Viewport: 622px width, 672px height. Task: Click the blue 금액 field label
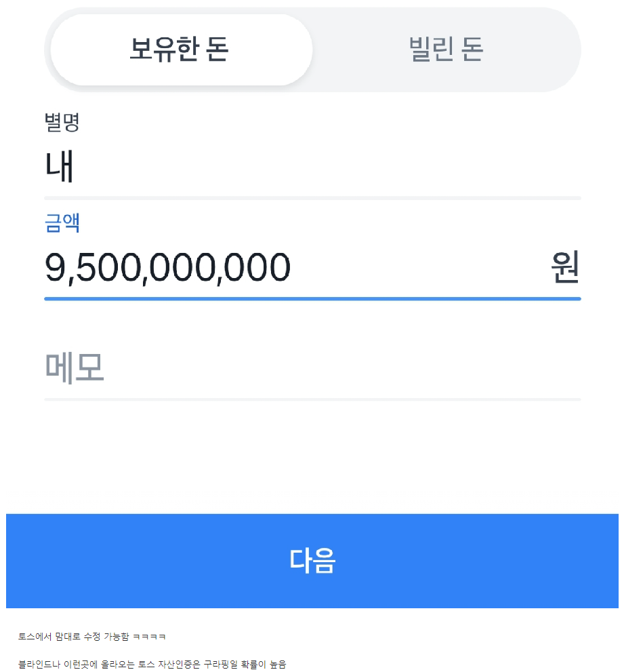62,222
